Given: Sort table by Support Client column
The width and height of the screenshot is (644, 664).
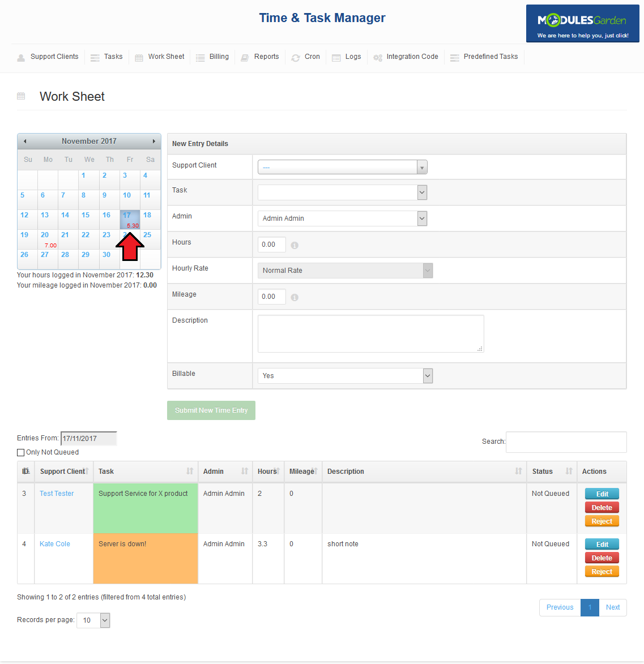Looking at the screenshot, I should [x=63, y=472].
